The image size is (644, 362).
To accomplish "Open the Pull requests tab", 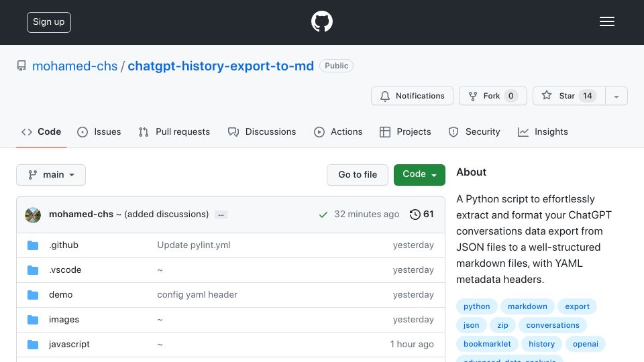I will tap(174, 132).
